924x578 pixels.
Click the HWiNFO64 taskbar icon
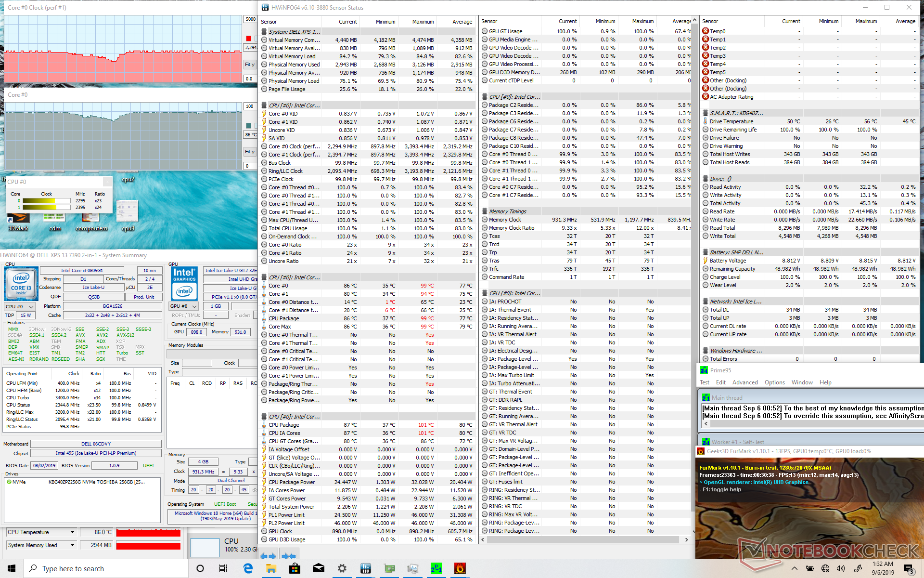(x=365, y=568)
